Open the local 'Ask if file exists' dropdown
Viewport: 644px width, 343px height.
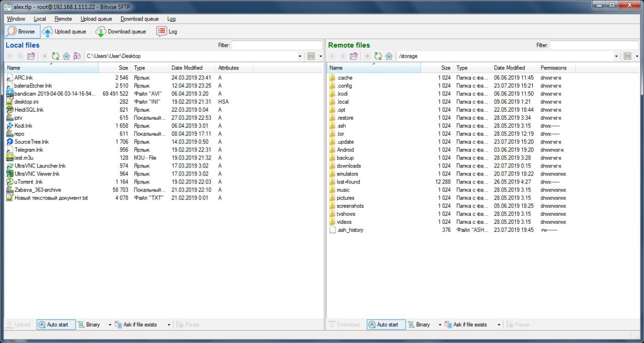pos(169,325)
